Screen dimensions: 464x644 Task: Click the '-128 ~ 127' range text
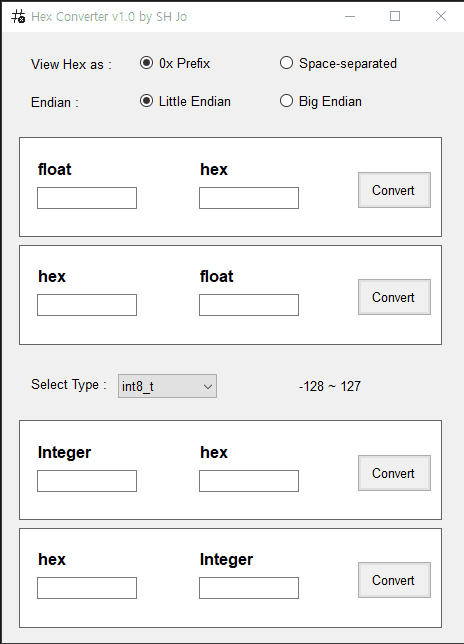tap(330, 386)
